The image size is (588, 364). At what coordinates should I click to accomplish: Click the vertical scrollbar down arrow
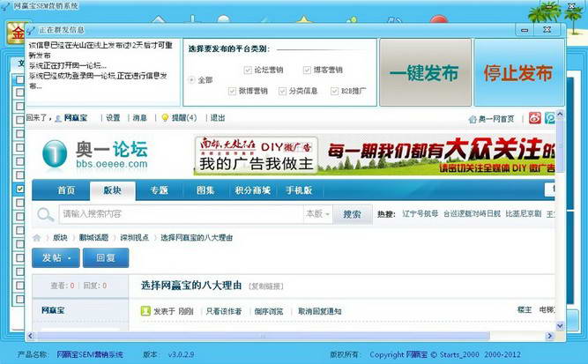pyautogui.click(x=560, y=326)
